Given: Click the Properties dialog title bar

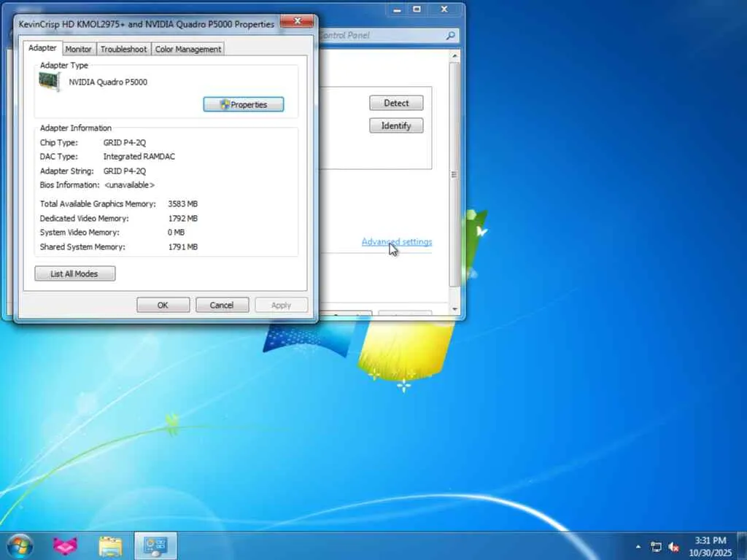Looking at the screenshot, I should point(146,24).
